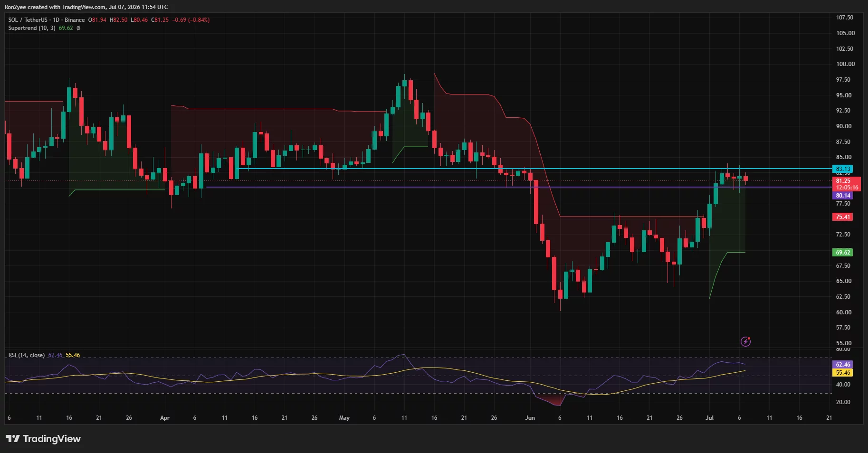Click the 60.00 price axis label
Screen dimensions: 868x453
point(844,312)
